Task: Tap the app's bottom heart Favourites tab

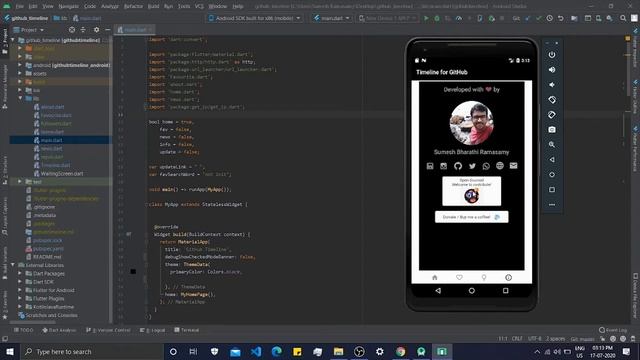Action: (459, 278)
